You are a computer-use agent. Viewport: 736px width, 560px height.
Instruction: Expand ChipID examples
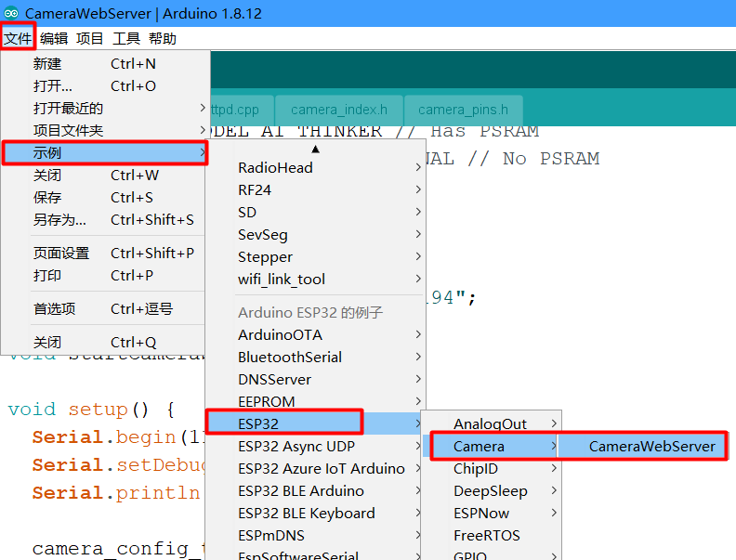coord(492,468)
